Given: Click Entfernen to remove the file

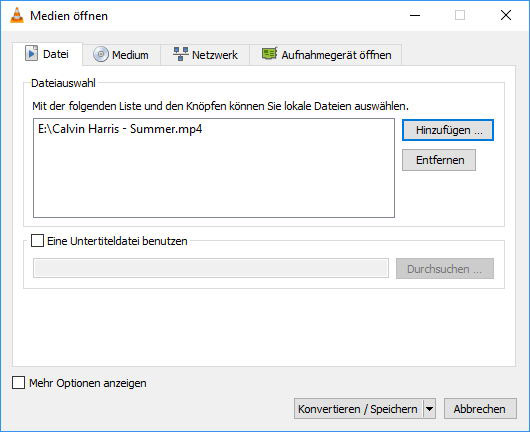Looking at the screenshot, I should coord(439,160).
